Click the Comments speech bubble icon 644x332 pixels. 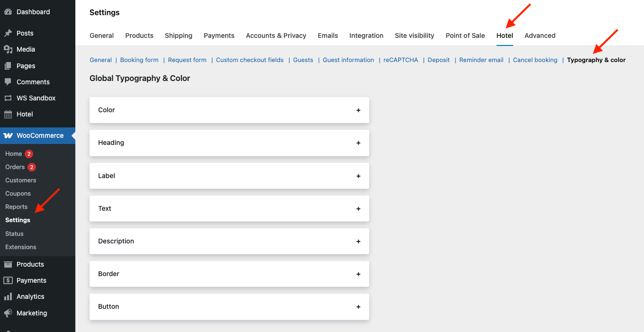coord(8,82)
